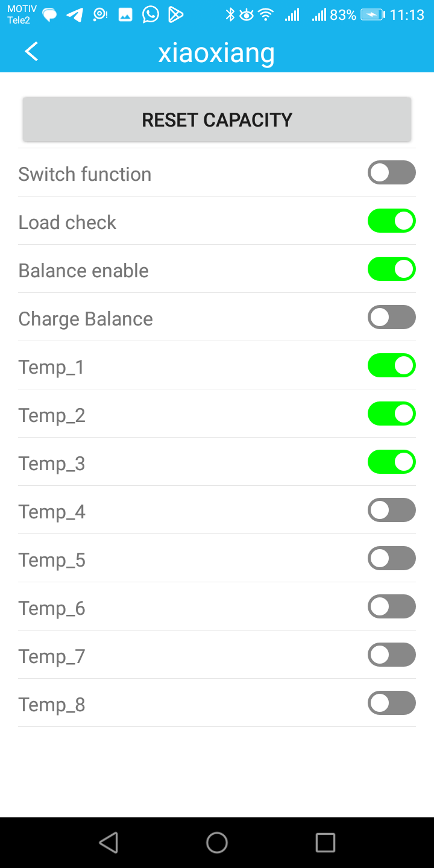Tap the WhatsApp notification icon
The image size is (434, 868).
tap(151, 14)
